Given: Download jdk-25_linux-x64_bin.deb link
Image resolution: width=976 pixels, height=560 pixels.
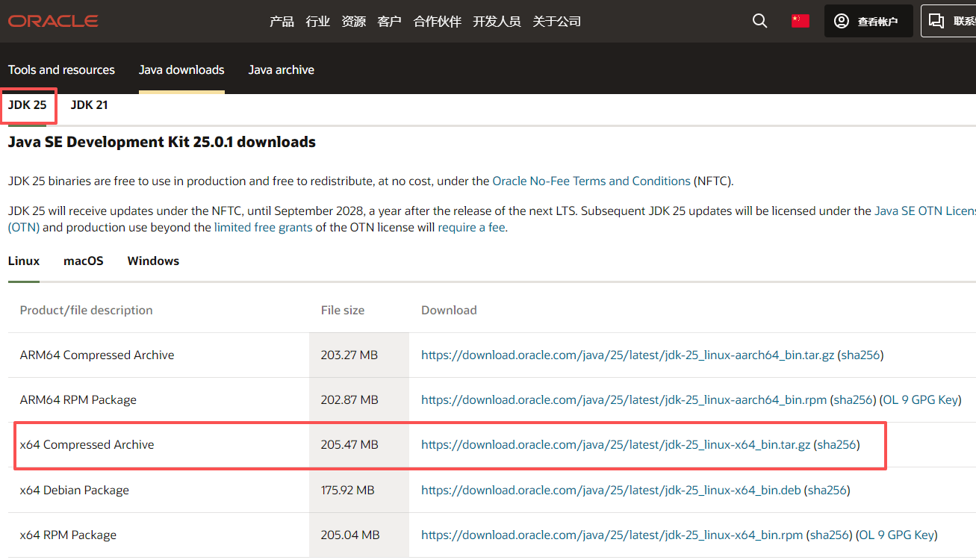Looking at the screenshot, I should click(x=611, y=491).
